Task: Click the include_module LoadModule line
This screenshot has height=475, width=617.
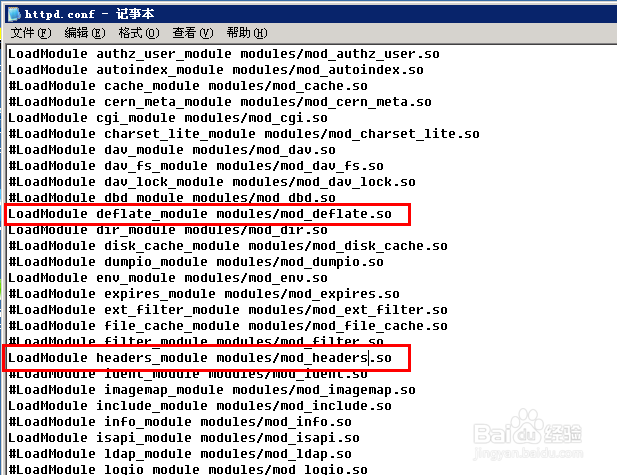Action: [200, 406]
